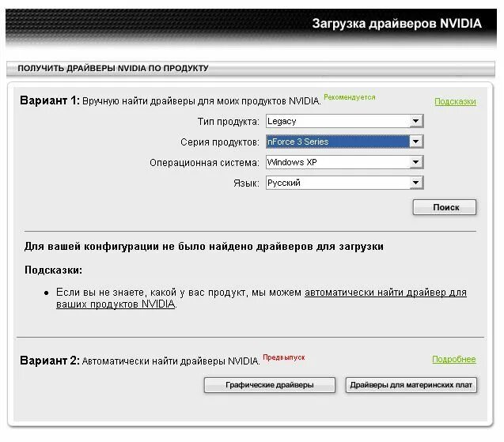Screen dimensions: 504x442
Task: Open the Подсказки link
Action: click(455, 101)
